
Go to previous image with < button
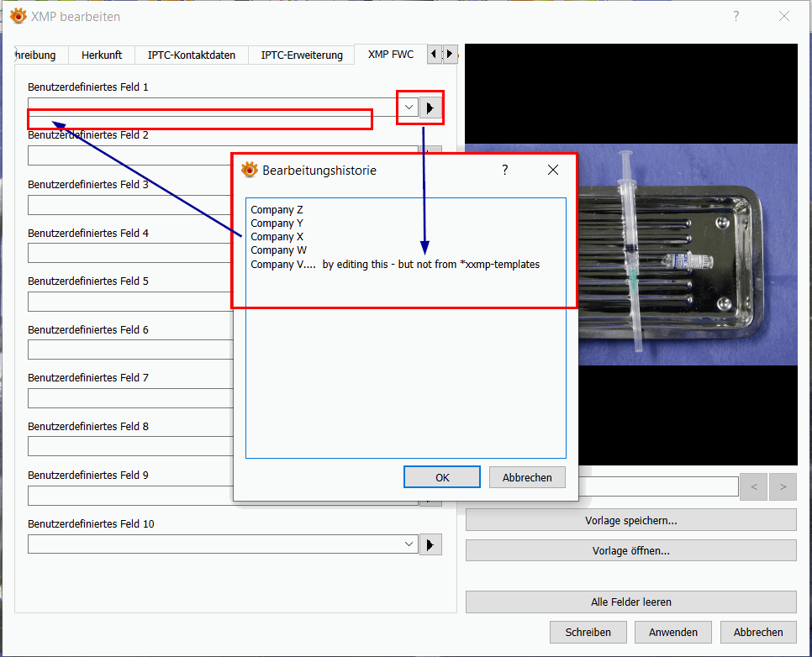pyautogui.click(x=753, y=486)
